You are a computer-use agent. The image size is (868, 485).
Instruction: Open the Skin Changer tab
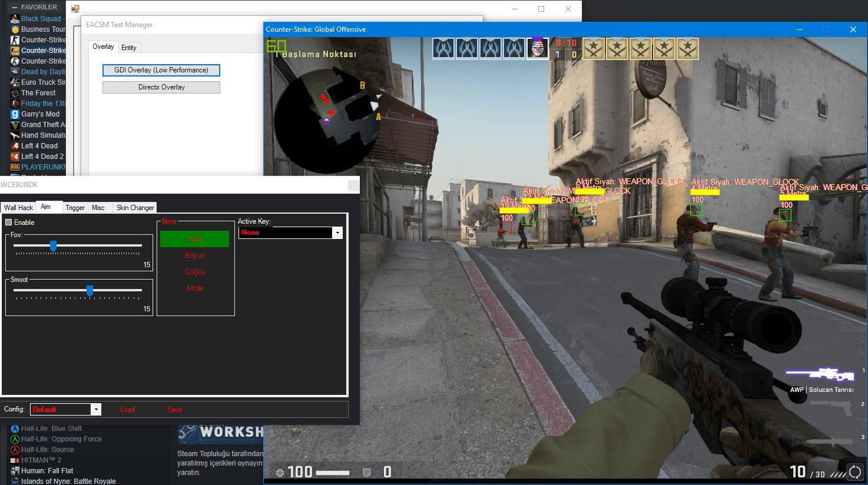click(135, 208)
